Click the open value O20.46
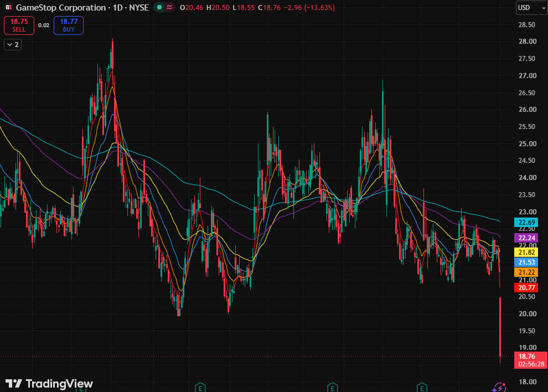 (191, 7)
